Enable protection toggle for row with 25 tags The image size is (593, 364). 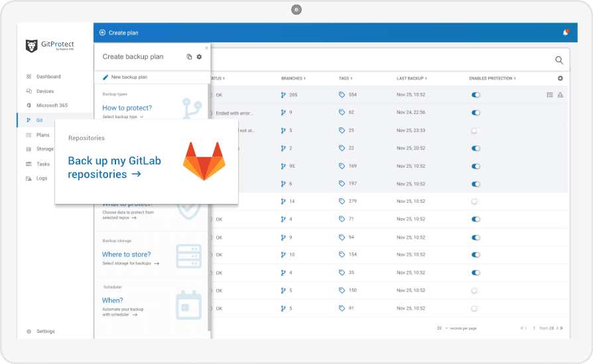(474, 131)
